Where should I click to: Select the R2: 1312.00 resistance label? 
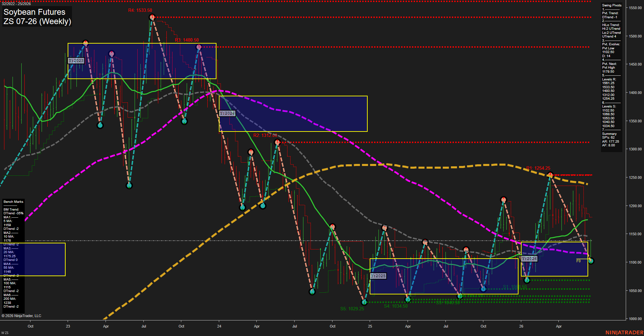tap(265, 136)
